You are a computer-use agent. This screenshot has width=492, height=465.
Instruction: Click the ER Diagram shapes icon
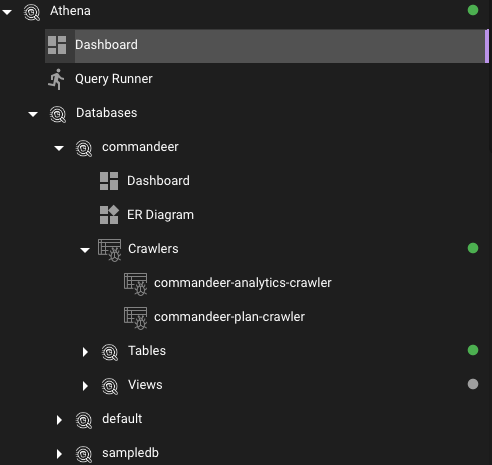[109, 215]
